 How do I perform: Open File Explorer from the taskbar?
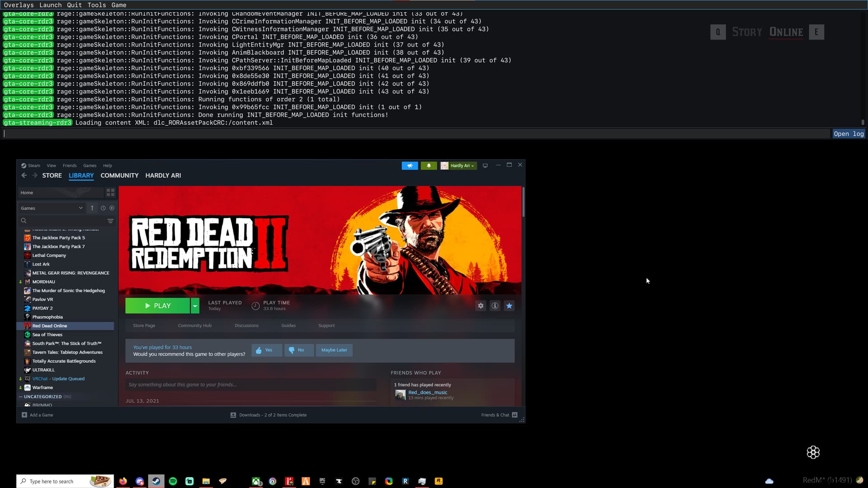(x=206, y=481)
